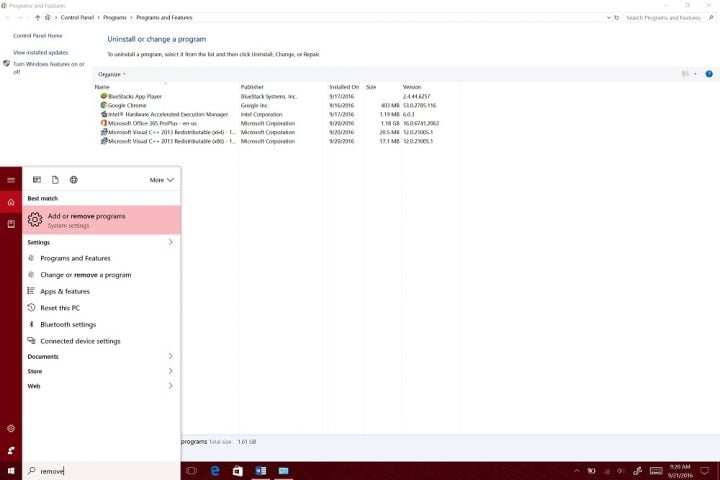Filter search results by Web globe icon
Image resolution: width=720 pixels, height=480 pixels.
pos(73,180)
